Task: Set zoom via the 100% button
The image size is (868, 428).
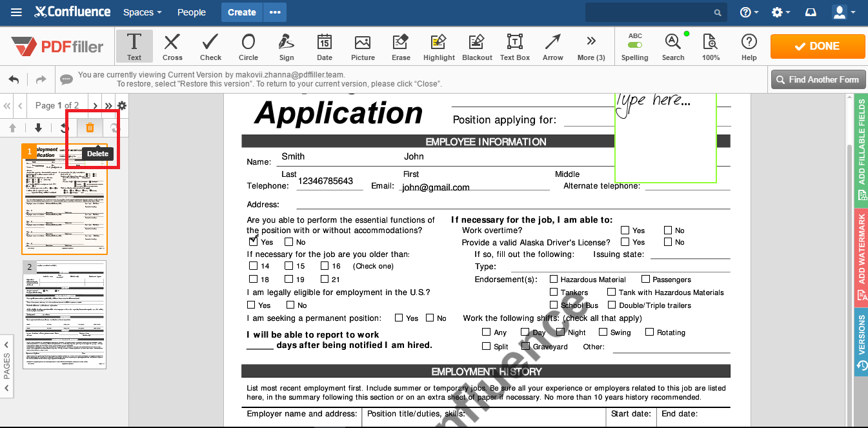Action: tap(711, 46)
